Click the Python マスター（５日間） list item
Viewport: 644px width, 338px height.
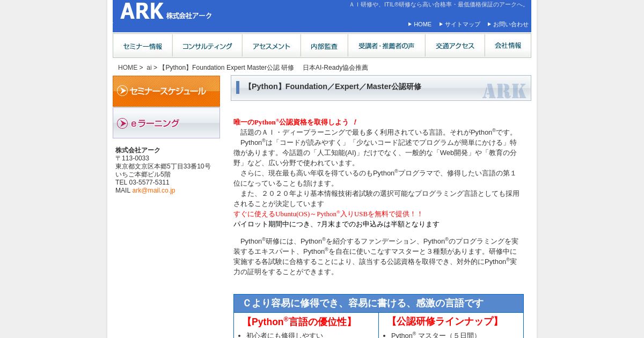(x=436, y=335)
